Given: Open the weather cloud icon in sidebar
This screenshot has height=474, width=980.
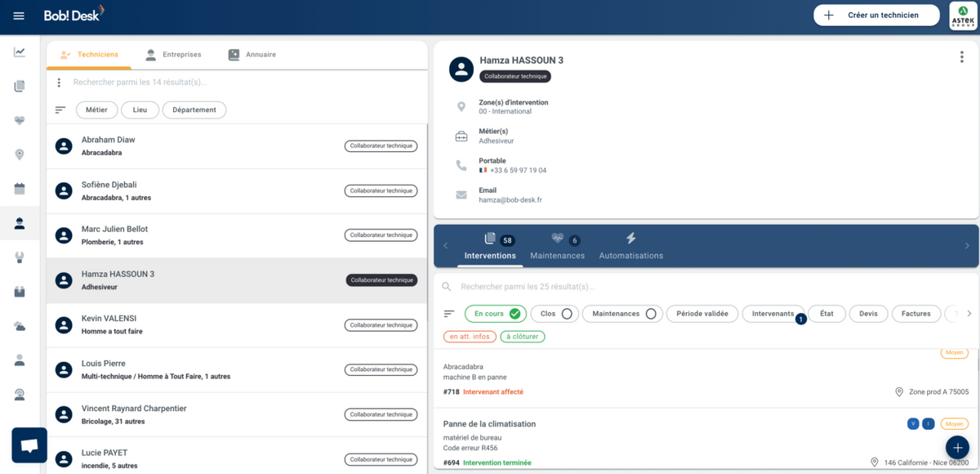Looking at the screenshot, I should click(20, 326).
